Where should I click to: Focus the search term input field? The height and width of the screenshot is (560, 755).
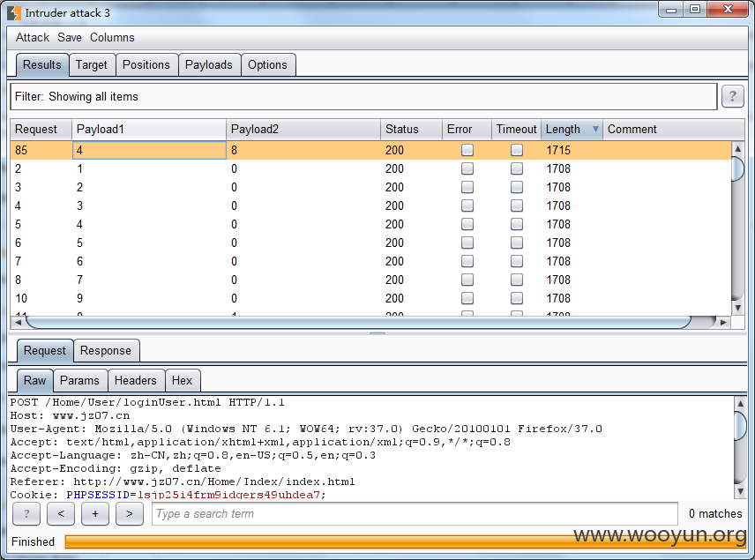[x=415, y=514]
